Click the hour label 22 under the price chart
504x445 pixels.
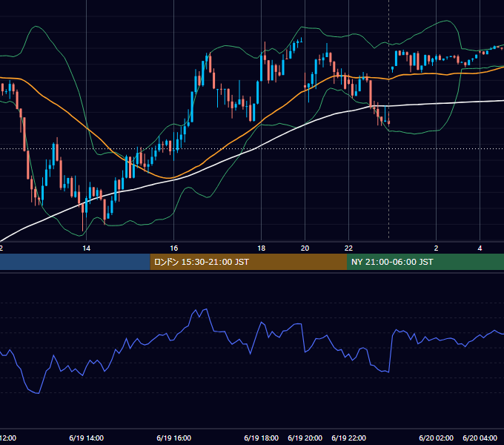coord(348,248)
